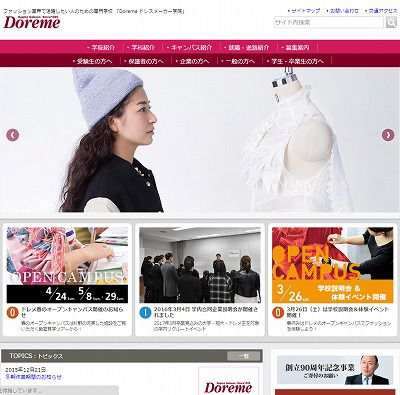Image resolution: width=400 pixels, height=395 pixels.
Task: Open the サイトマップ link at top
Action: click(304, 11)
